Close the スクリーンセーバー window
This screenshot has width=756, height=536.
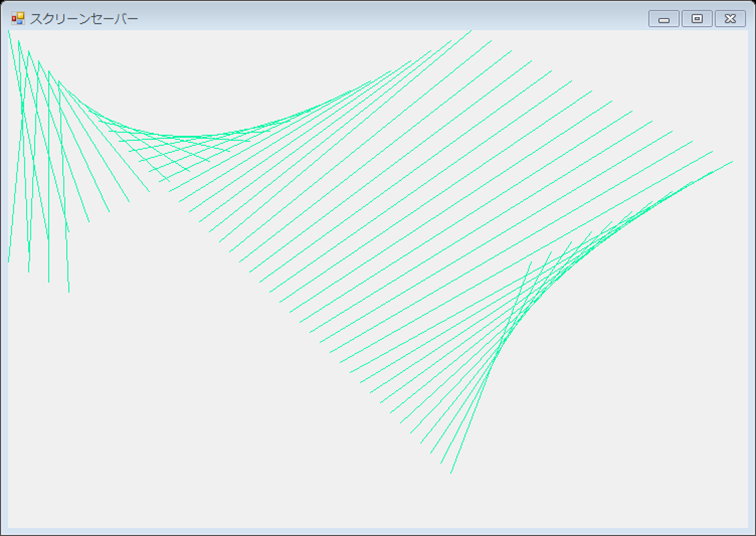[x=730, y=18]
